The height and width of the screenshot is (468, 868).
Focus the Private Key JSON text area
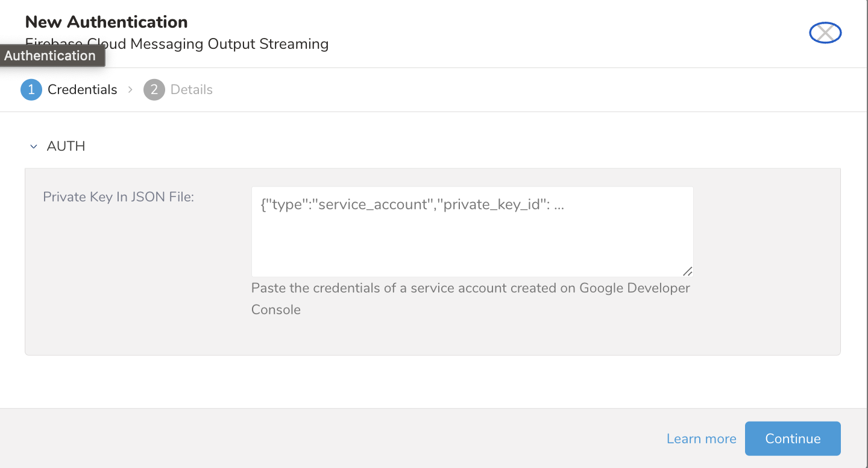click(472, 241)
